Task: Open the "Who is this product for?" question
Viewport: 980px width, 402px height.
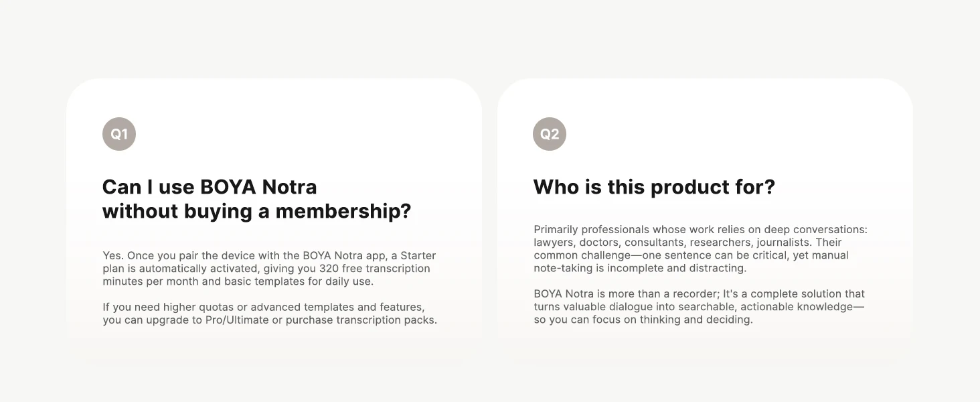Action: pos(654,187)
